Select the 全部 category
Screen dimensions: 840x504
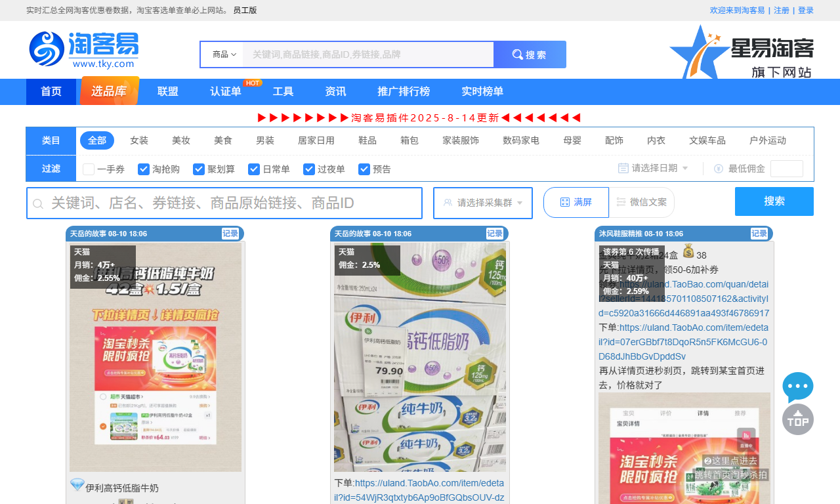click(97, 140)
